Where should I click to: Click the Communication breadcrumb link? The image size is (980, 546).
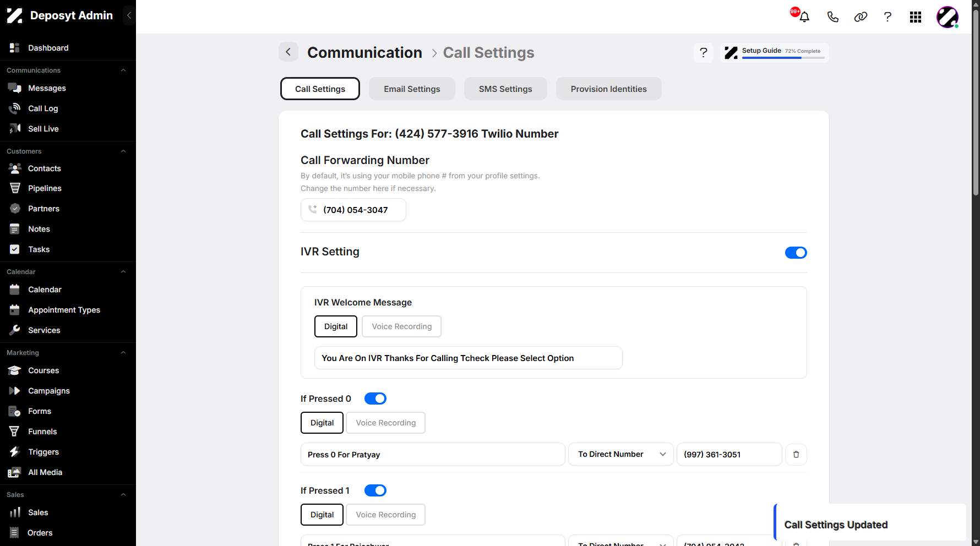click(x=364, y=52)
